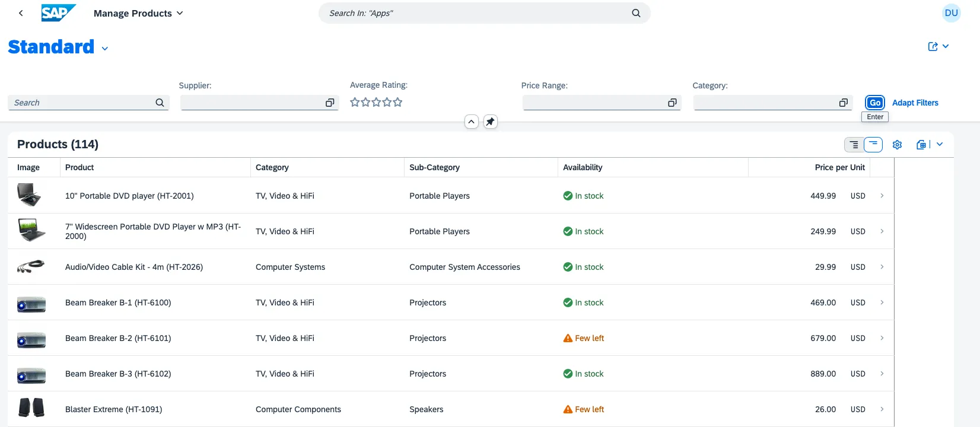The image size is (980, 427).
Task: Open table settings gear icon
Action: 897,145
